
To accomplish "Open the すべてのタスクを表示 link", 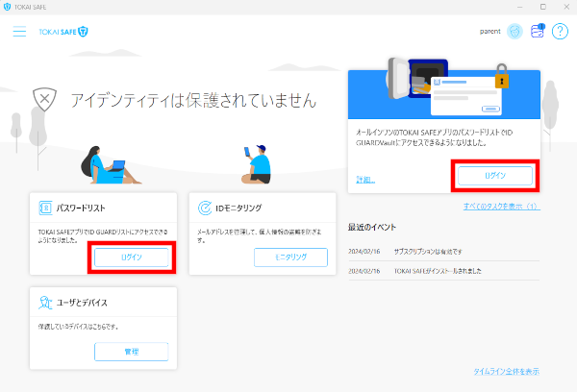I will (502, 207).
